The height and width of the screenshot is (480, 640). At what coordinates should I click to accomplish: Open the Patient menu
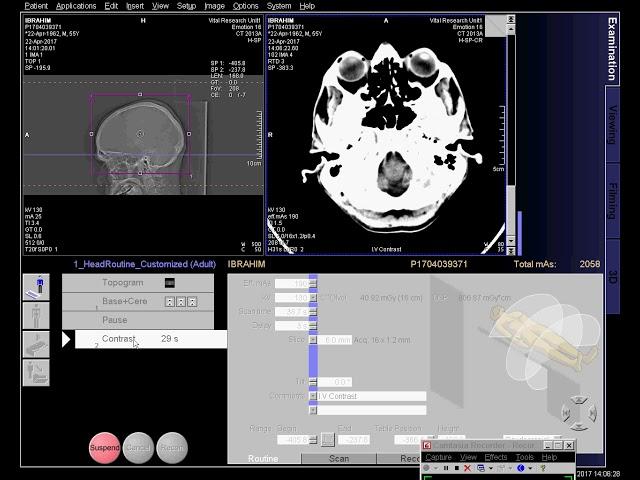36,6
